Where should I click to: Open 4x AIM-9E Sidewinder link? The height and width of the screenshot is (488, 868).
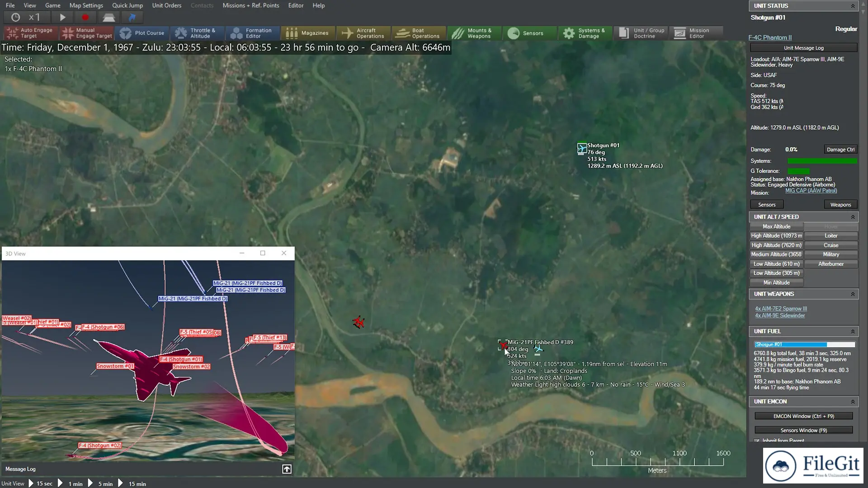(x=780, y=315)
